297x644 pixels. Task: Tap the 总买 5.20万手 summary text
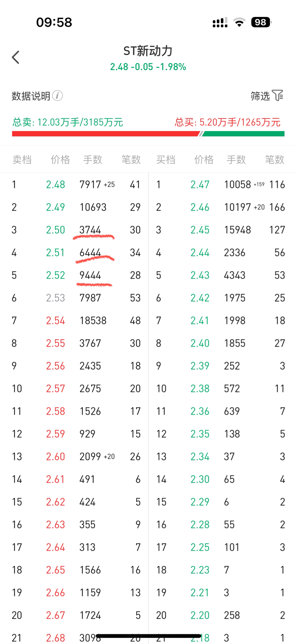tap(227, 122)
